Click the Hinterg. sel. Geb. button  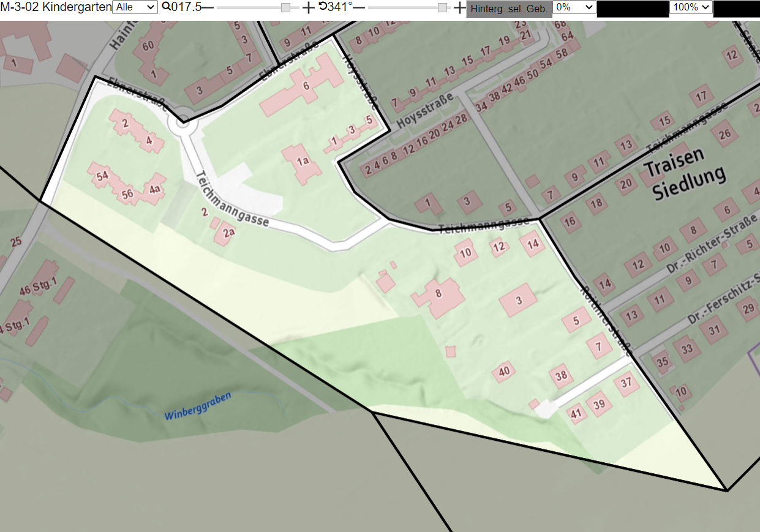pos(509,9)
